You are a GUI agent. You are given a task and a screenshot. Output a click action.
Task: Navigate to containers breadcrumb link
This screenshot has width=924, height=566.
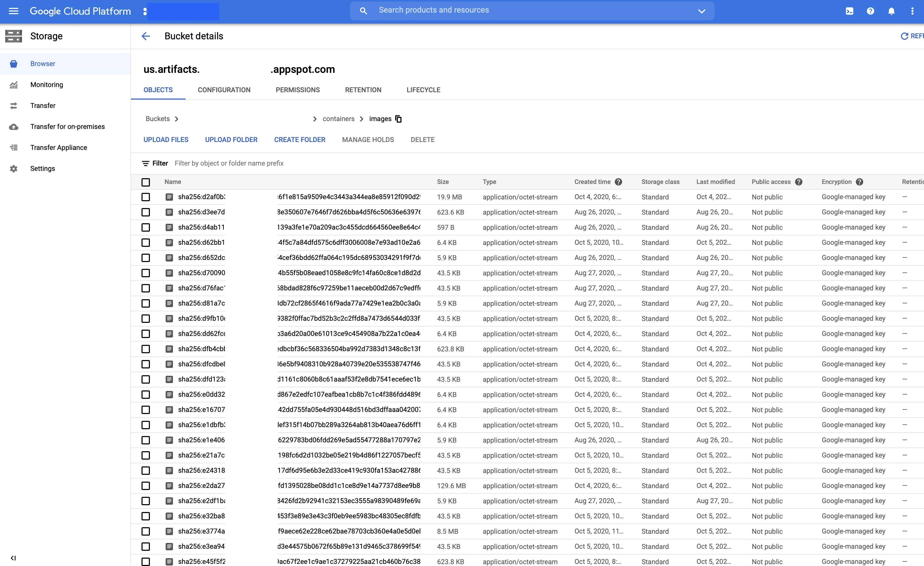click(x=338, y=119)
